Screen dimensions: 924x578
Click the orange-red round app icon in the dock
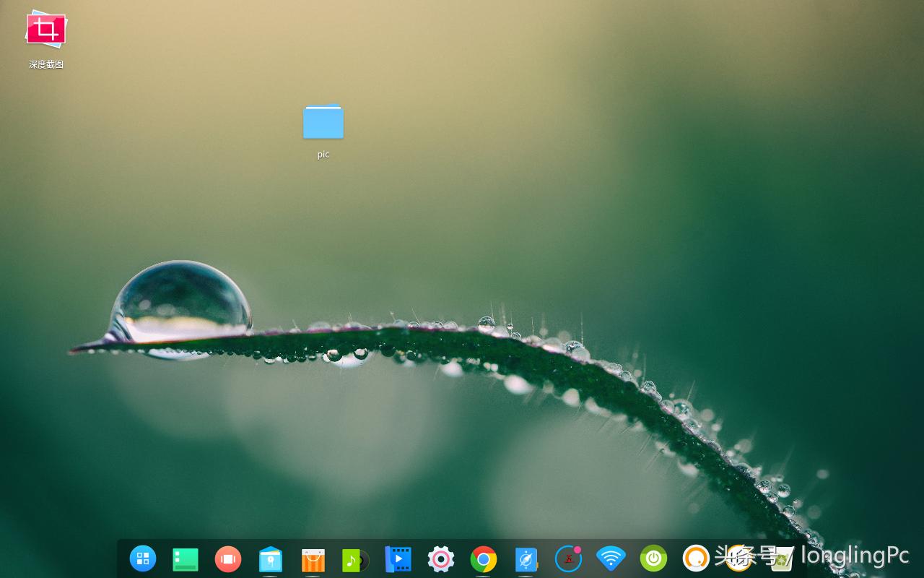coord(228,558)
